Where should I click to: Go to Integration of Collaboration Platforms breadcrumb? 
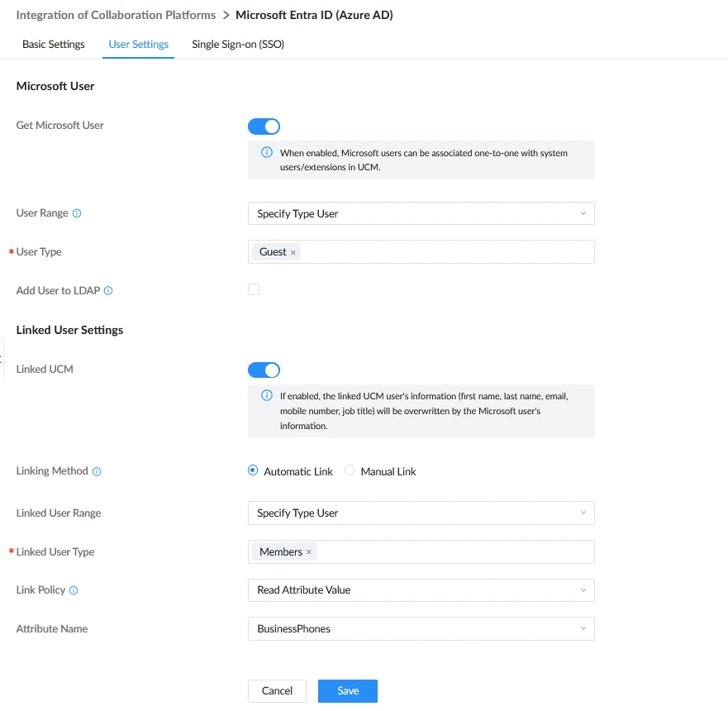[116, 15]
